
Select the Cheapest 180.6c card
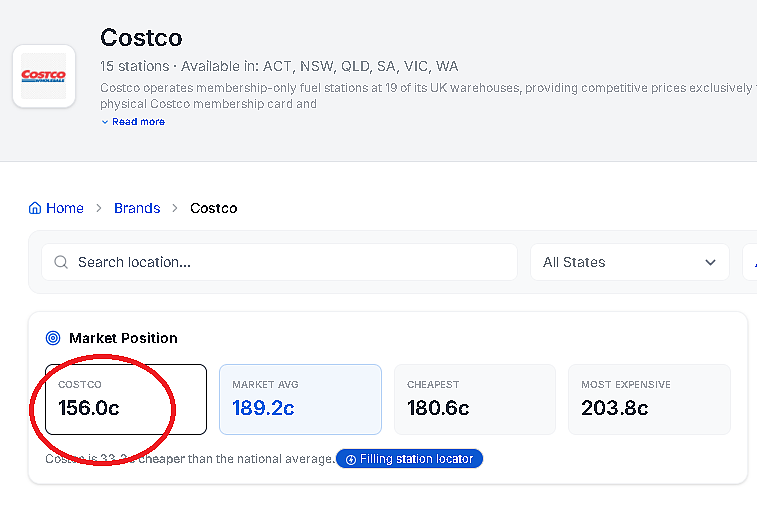pos(475,399)
